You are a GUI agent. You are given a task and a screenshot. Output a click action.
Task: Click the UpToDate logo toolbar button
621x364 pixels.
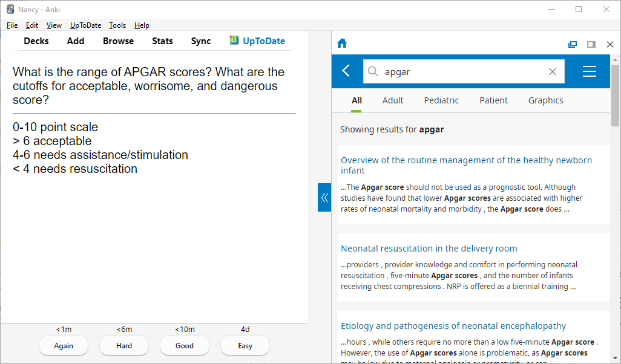(x=257, y=41)
